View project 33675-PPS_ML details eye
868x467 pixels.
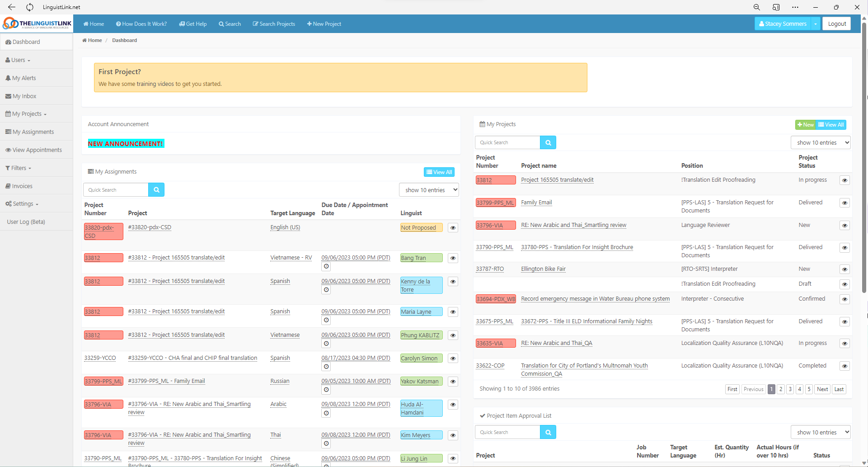(845, 322)
